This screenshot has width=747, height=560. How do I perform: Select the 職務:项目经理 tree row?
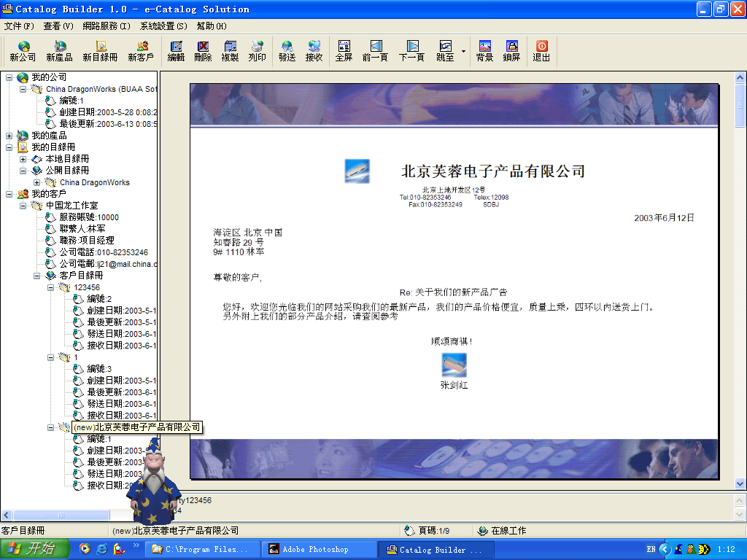[86, 241]
